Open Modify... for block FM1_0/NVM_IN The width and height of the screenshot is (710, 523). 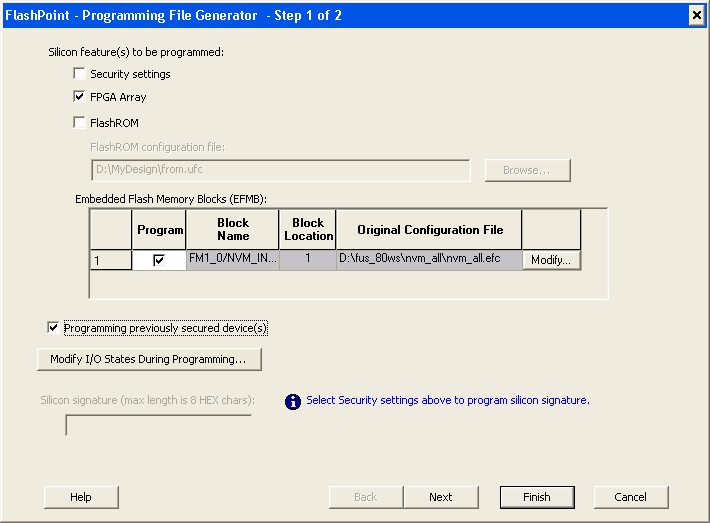551,260
